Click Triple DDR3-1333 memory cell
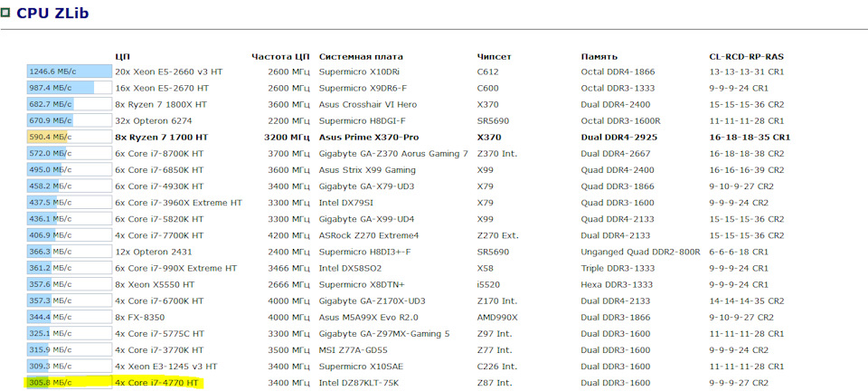The image size is (868, 391). 618,268
